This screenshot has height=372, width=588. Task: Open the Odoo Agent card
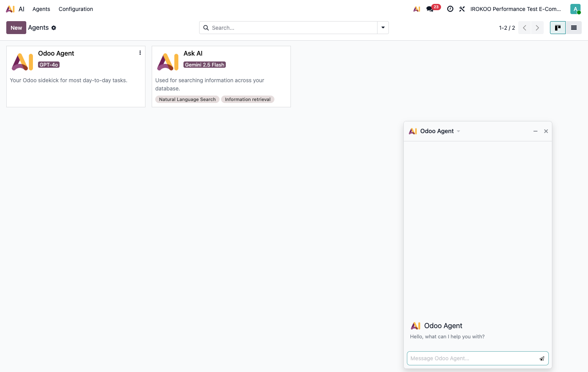click(x=76, y=76)
